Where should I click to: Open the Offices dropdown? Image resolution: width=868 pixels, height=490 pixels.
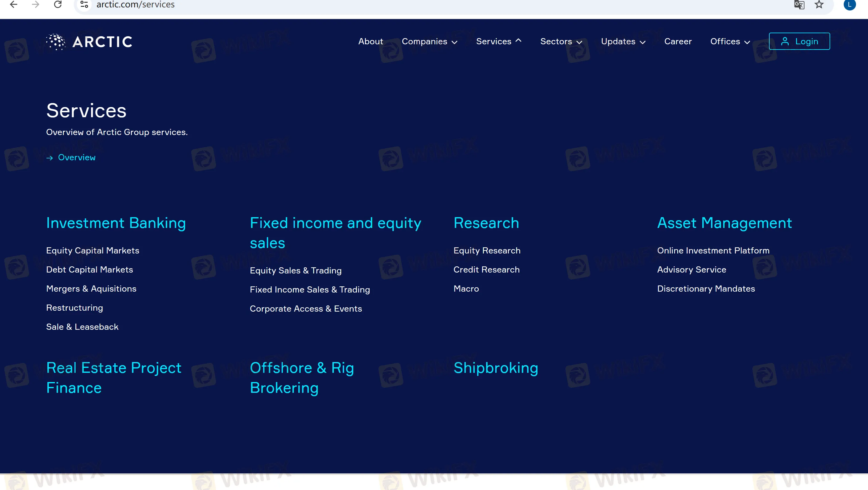coord(730,42)
